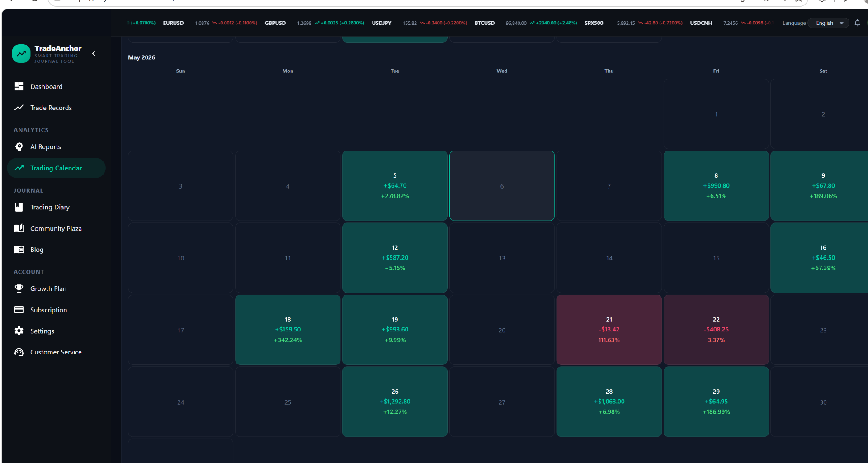Viewport: 868px width, 463px height.
Task: Click SPX500 ticker symbol
Action: 594,23
